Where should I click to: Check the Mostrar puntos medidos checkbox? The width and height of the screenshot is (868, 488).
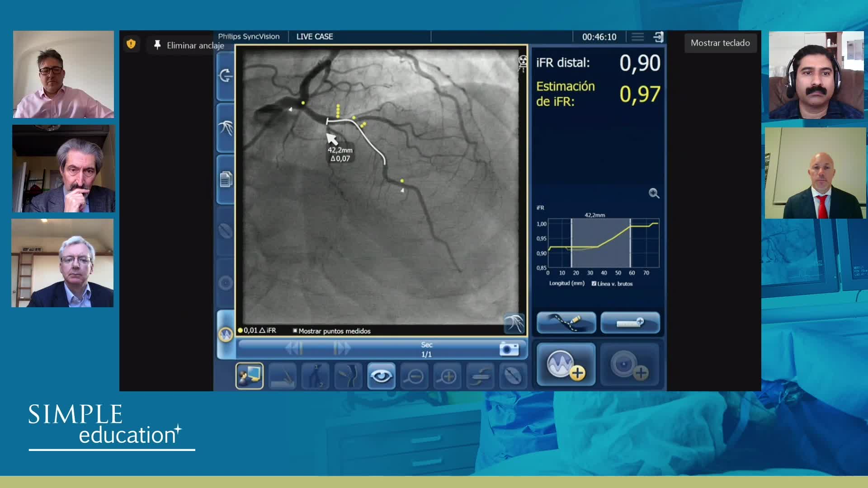click(x=295, y=331)
